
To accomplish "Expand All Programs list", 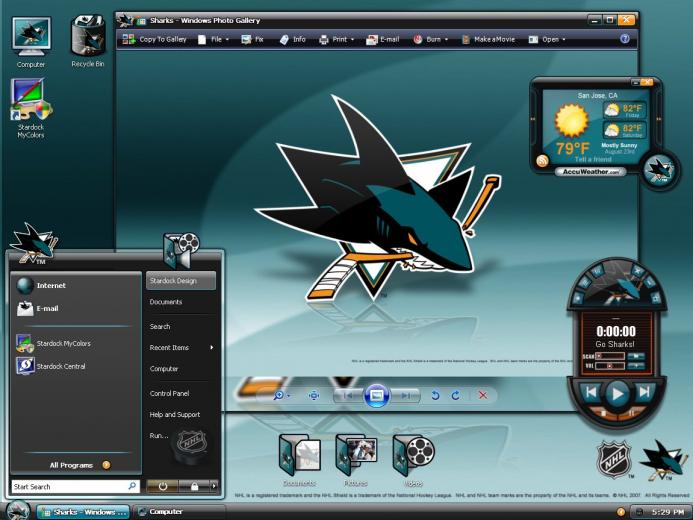I will [x=80, y=465].
